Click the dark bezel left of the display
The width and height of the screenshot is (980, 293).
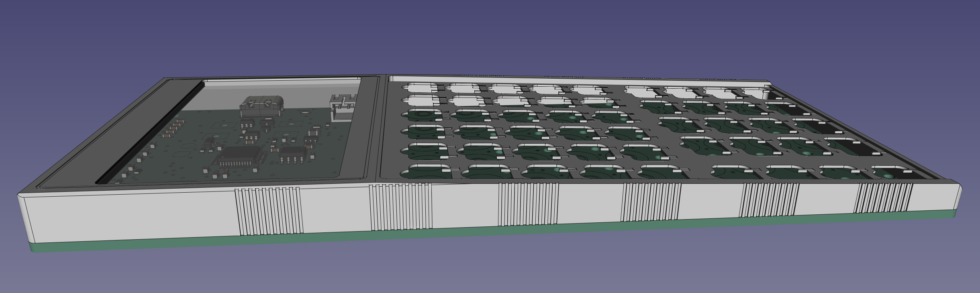[x=120, y=128]
